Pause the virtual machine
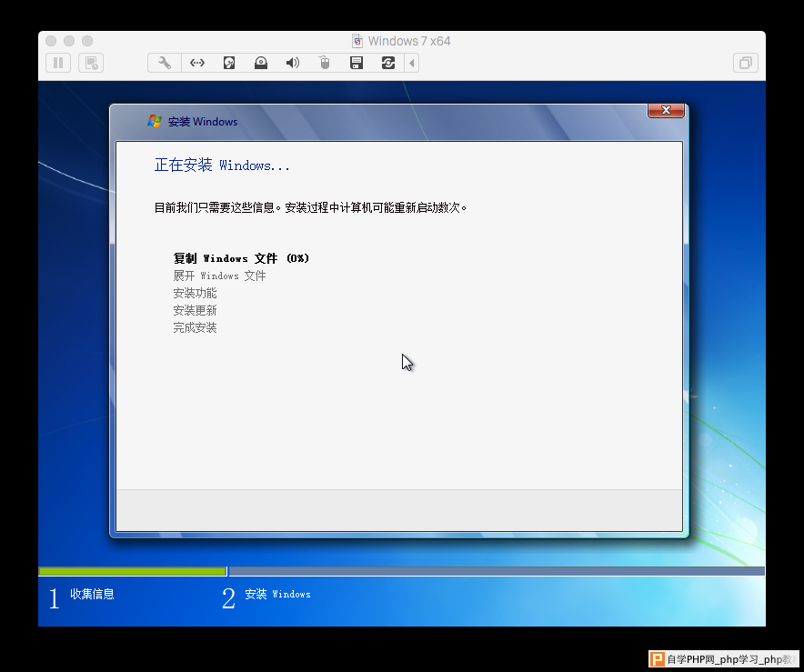This screenshot has width=804, height=672. [x=58, y=63]
